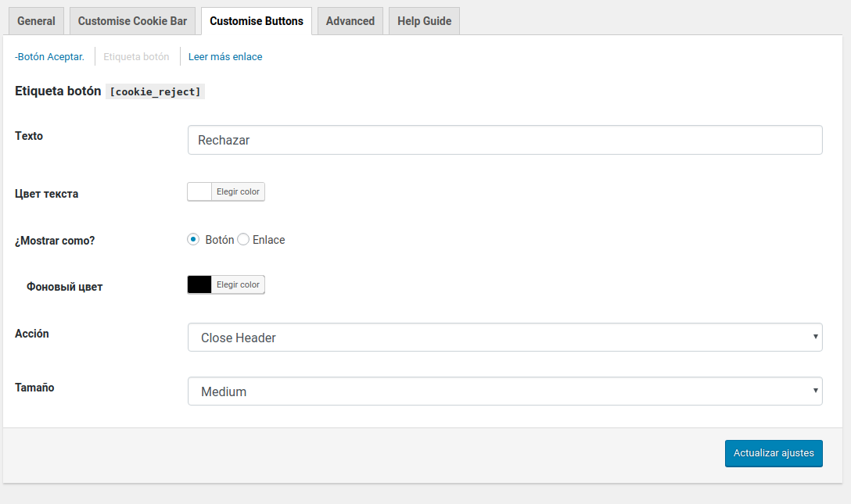851x504 pixels.
Task: Open the Tamaño dropdown showing Medium
Action: click(x=504, y=391)
